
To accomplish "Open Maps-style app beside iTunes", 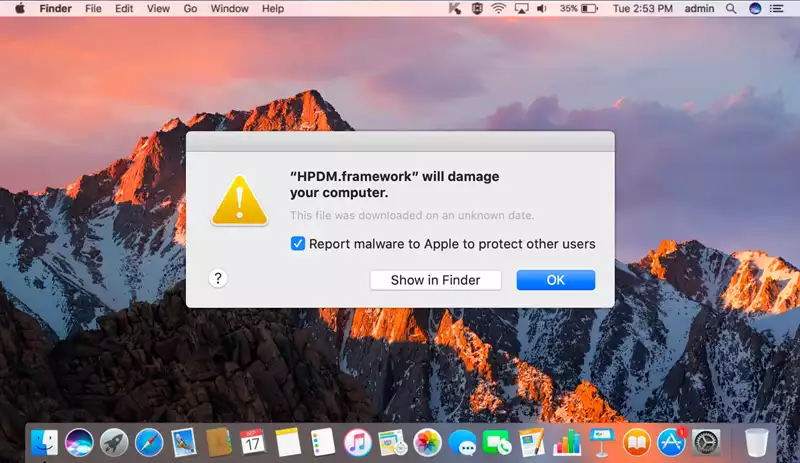I will point(392,443).
